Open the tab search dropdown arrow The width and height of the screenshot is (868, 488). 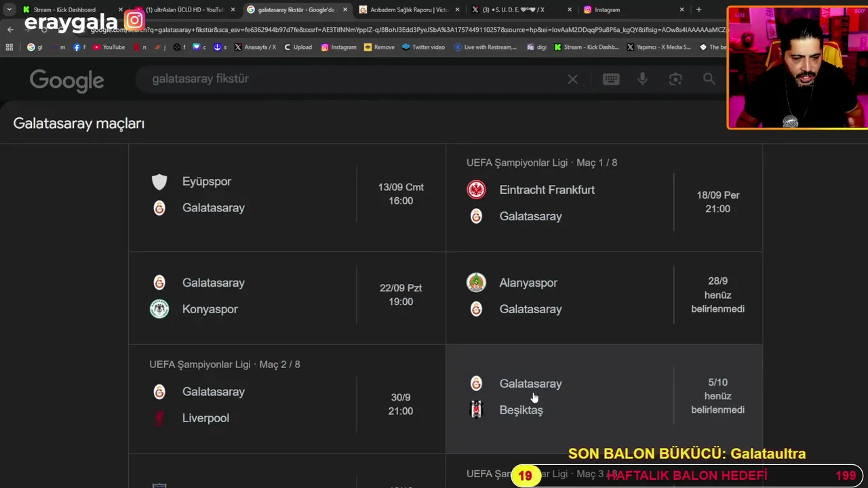tap(9, 9)
